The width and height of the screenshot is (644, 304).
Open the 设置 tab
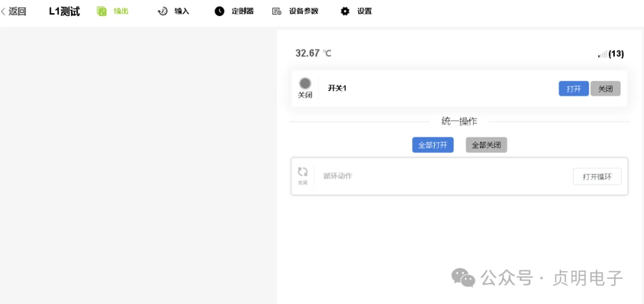pyautogui.click(x=364, y=11)
